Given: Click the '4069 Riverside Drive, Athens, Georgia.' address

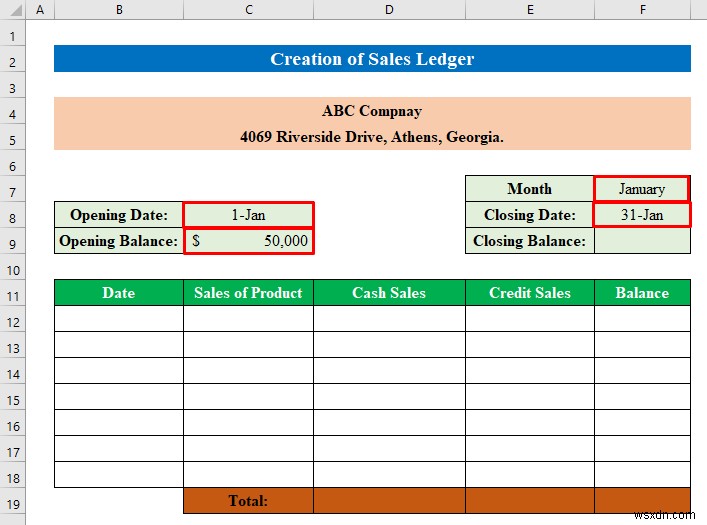Looking at the screenshot, I should pos(372,137).
